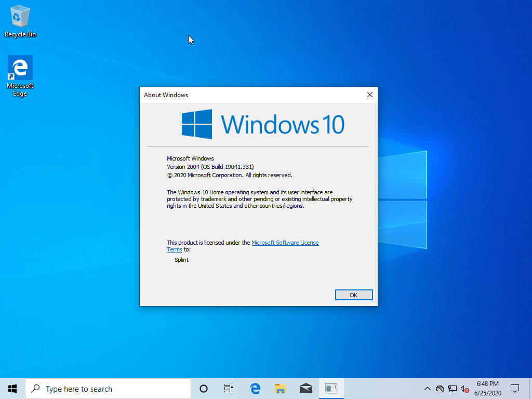The height and width of the screenshot is (399, 532).
Task: Select the Recycle Bin desktop icon
Action: click(x=20, y=21)
